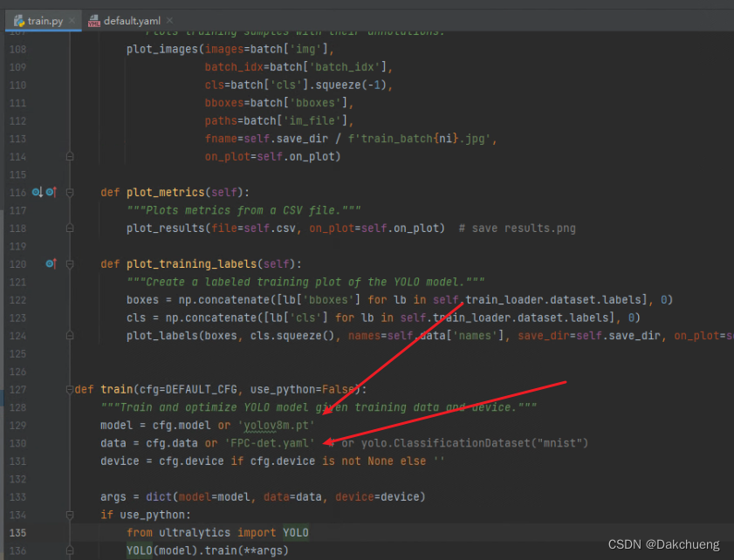Place cursor on 'FPC-det.yaml' string
This screenshot has height=560, width=734.
[x=270, y=443]
